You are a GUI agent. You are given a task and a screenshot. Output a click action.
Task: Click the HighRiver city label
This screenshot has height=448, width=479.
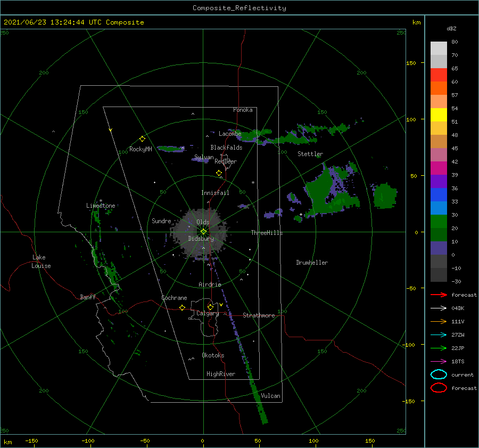click(x=221, y=374)
